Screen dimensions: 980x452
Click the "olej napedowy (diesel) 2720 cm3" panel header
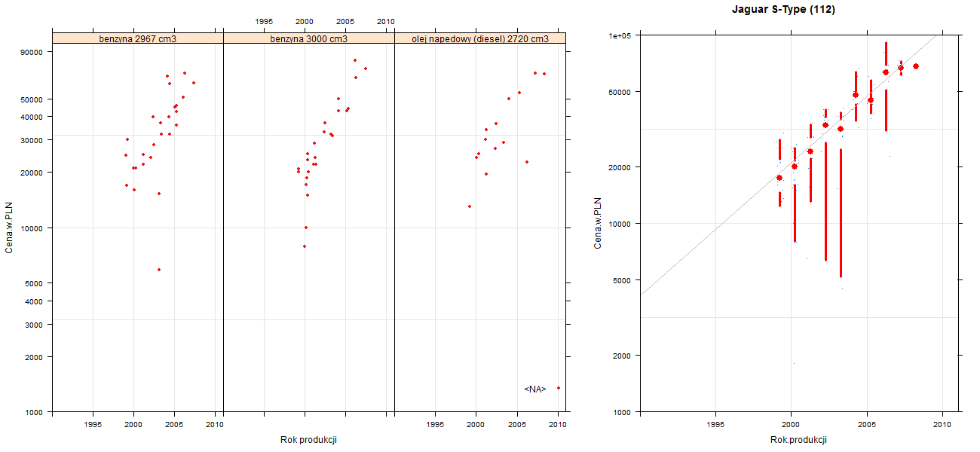coord(480,38)
